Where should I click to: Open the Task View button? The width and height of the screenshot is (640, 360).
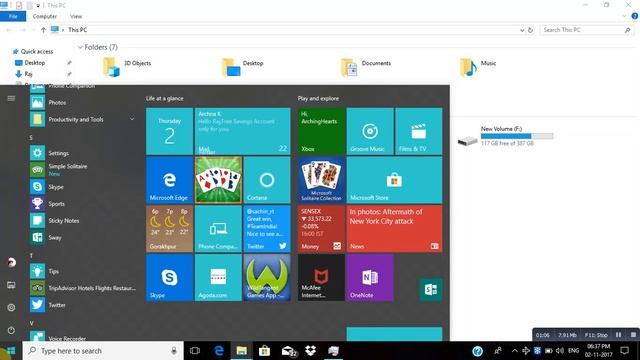pos(195,351)
